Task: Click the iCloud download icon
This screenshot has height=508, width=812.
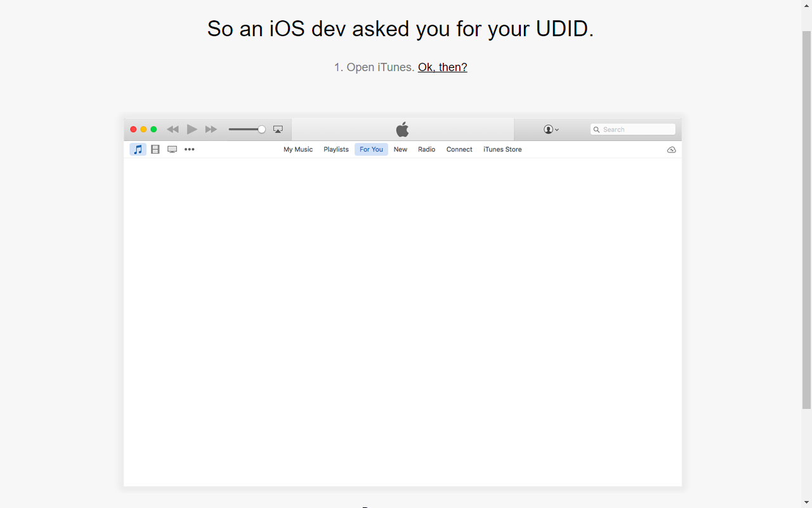Action: click(x=671, y=150)
